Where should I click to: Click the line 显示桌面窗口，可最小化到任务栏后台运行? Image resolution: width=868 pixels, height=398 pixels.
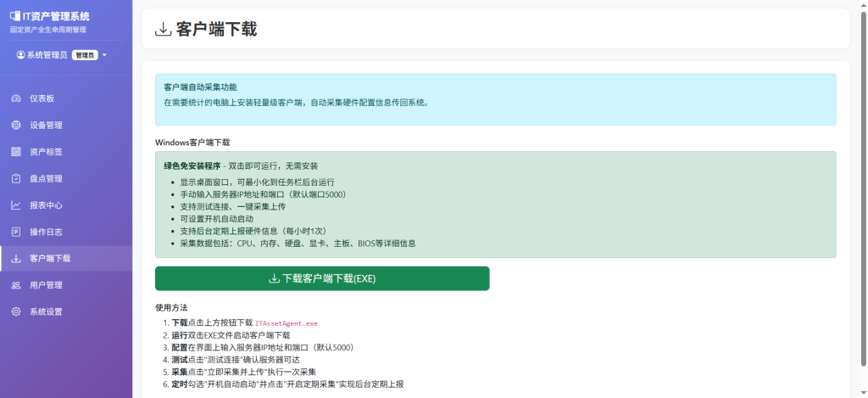257,182
